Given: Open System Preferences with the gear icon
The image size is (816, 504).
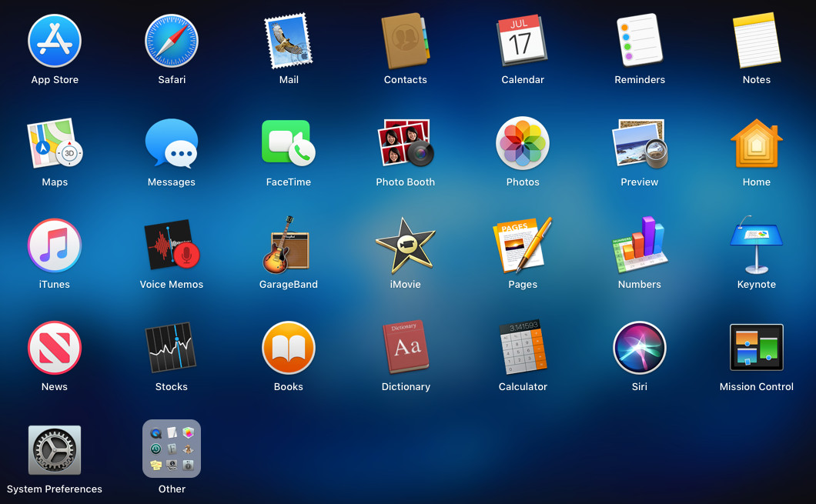Looking at the screenshot, I should (x=55, y=450).
